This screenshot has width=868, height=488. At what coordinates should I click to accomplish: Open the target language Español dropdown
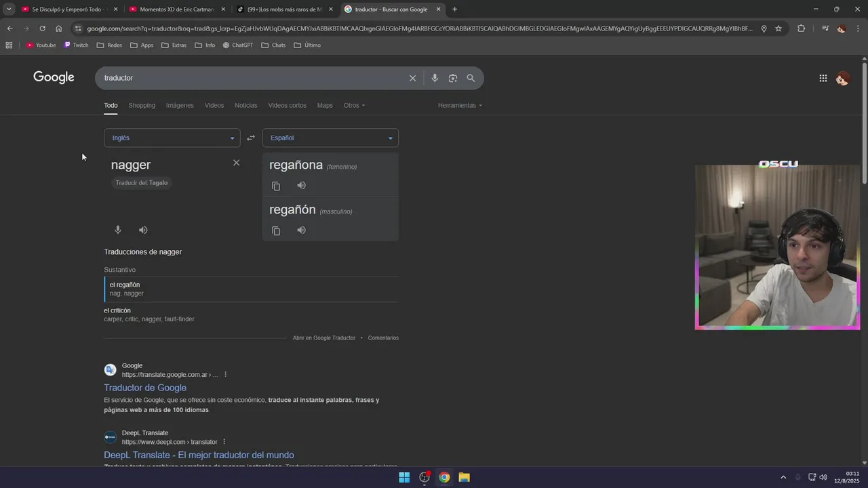coord(330,138)
